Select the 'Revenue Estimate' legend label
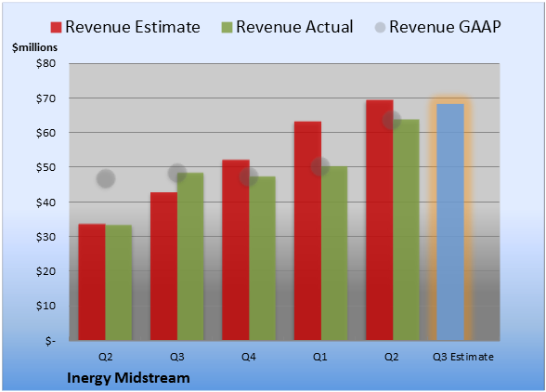 click(133, 27)
